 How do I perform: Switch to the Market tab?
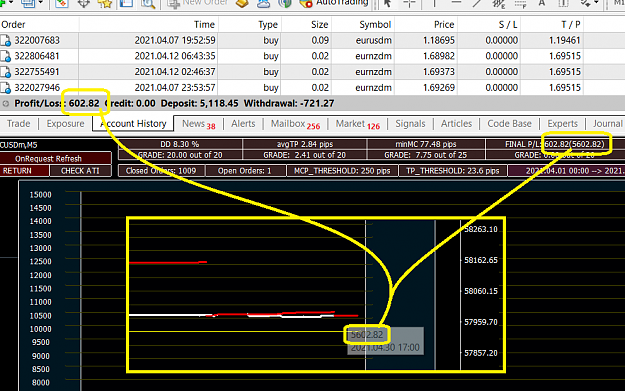click(x=358, y=124)
